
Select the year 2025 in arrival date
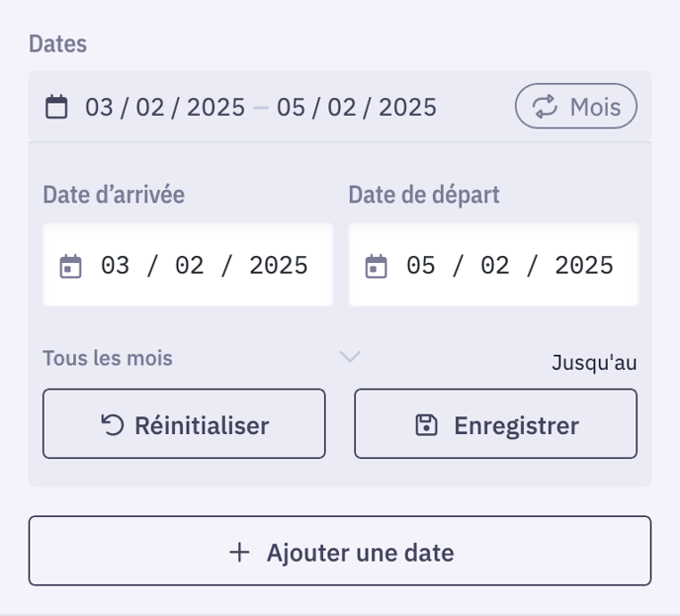(x=279, y=266)
